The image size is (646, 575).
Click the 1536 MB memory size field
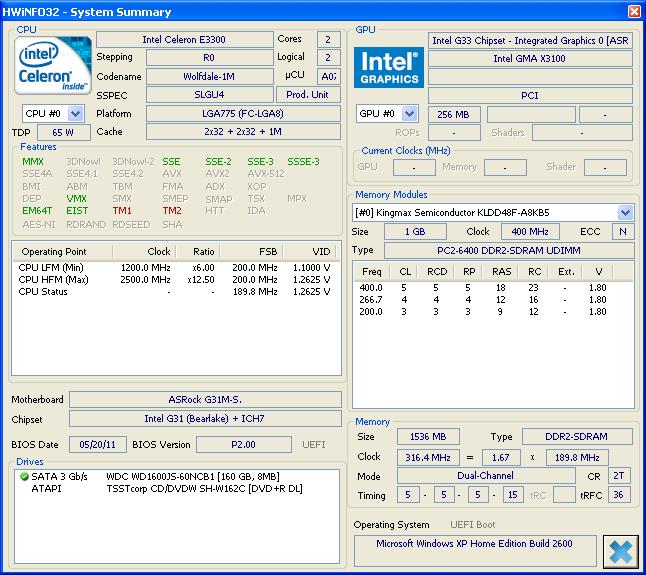[428, 437]
